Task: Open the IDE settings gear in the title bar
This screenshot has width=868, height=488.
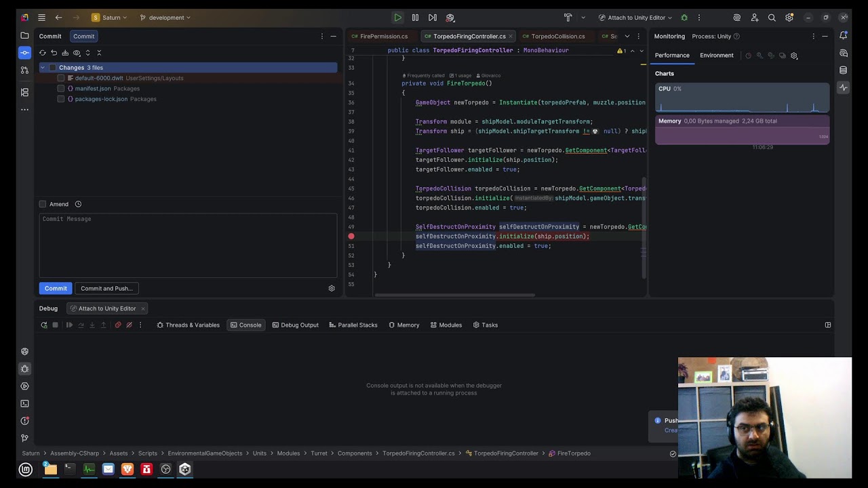Action: 789,18
